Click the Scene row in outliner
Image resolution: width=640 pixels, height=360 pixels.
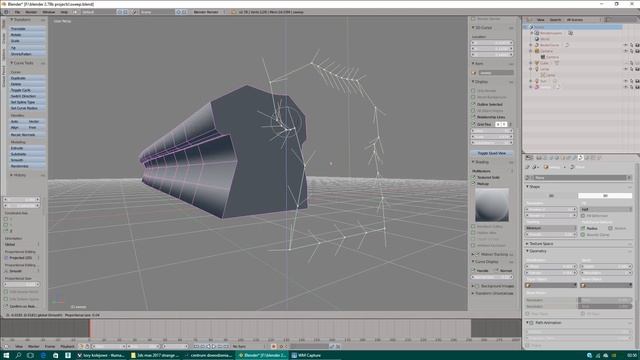coord(573,27)
